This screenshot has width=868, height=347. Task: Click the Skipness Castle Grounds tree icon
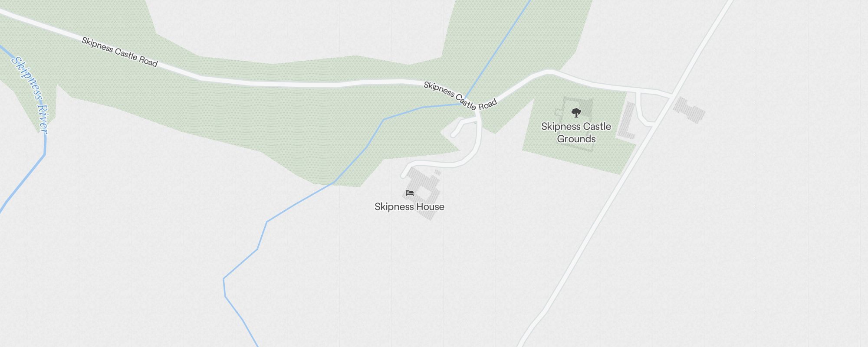576,113
